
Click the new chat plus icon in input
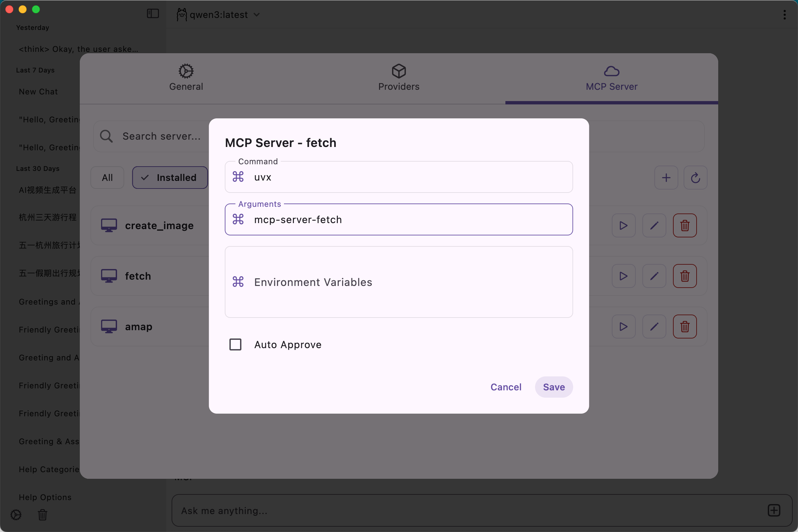pyautogui.click(x=774, y=510)
